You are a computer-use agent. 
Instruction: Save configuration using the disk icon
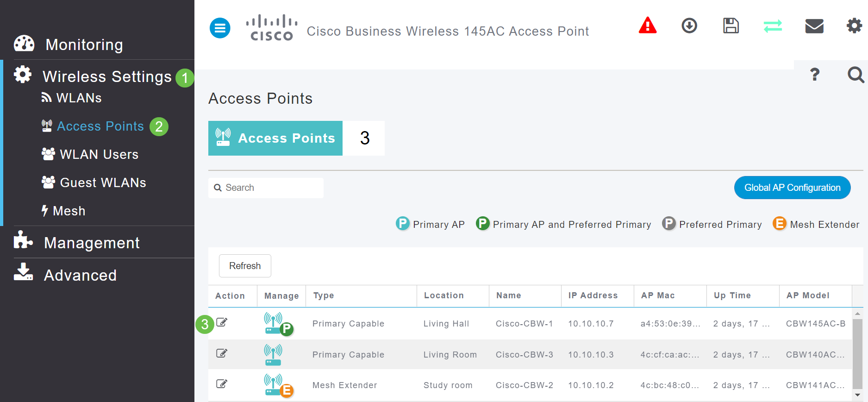(x=730, y=25)
